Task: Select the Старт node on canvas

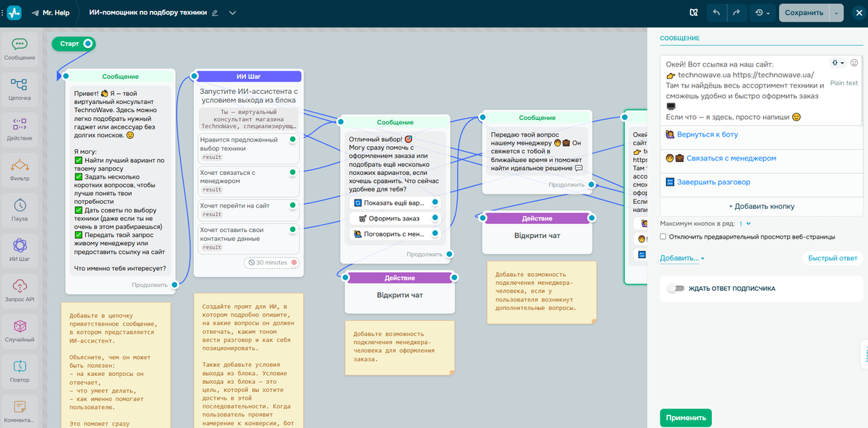Action: pyautogui.click(x=73, y=44)
